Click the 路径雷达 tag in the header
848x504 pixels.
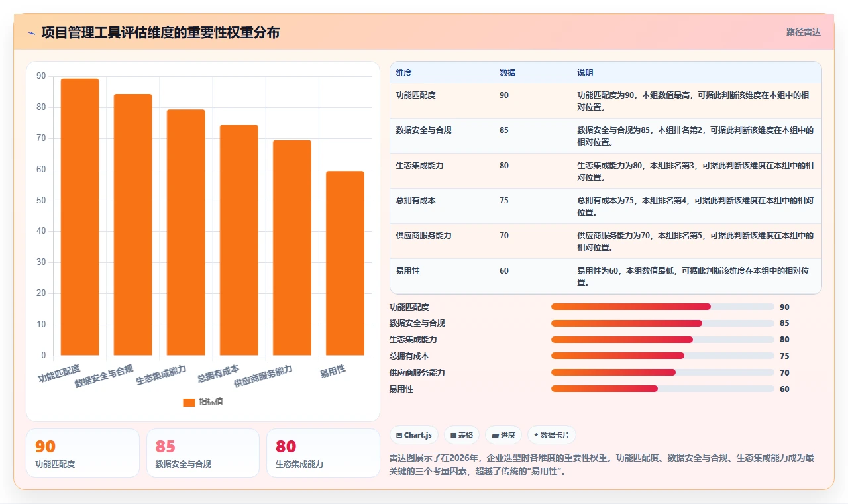pos(804,32)
